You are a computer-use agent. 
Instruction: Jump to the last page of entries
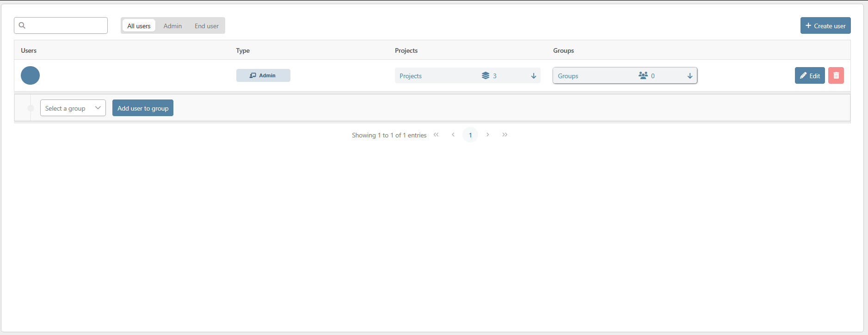pos(505,135)
